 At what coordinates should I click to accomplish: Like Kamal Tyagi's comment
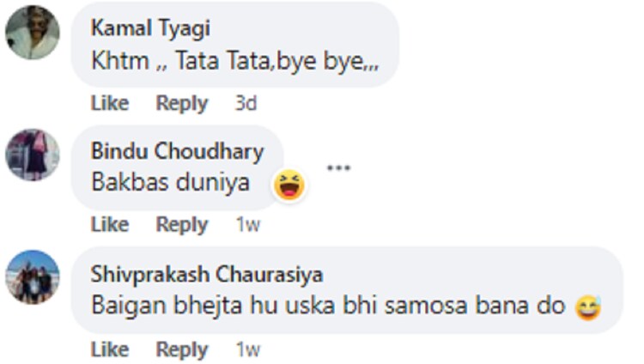109,104
